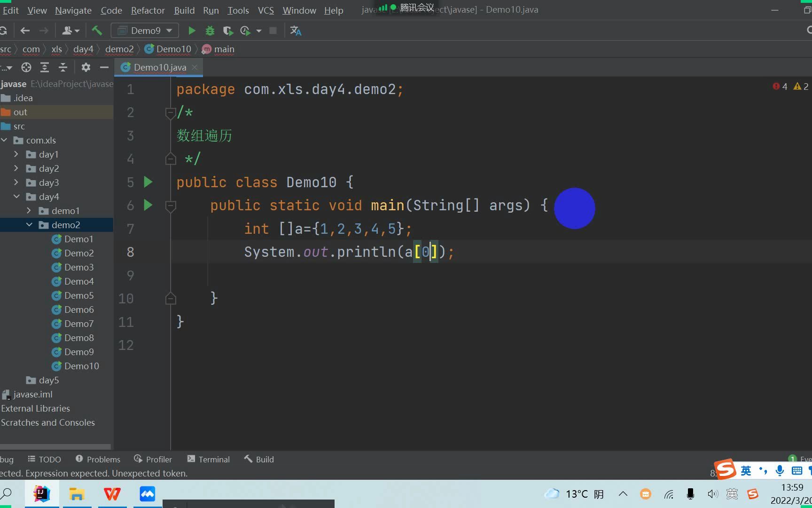
Task: Expand the day3 package
Action: coord(16,183)
